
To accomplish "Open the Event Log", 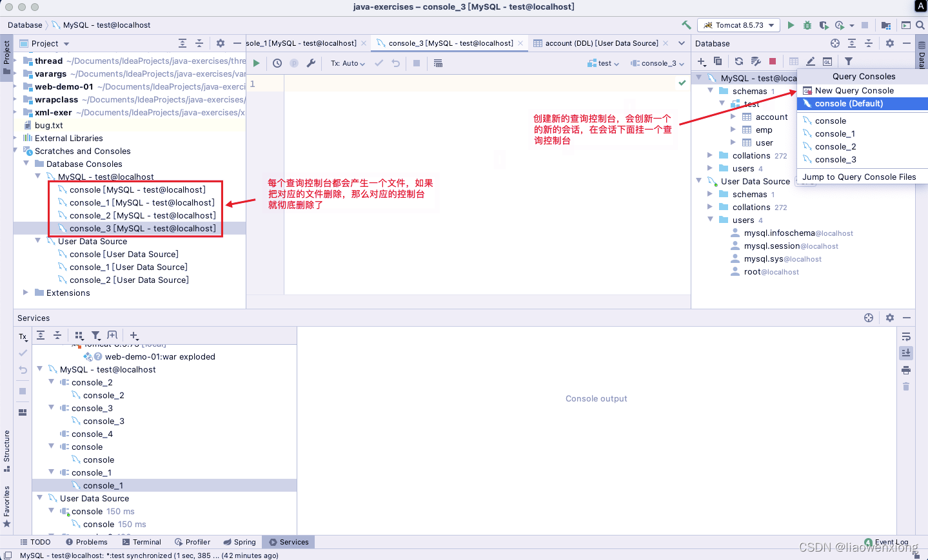I will (887, 542).
